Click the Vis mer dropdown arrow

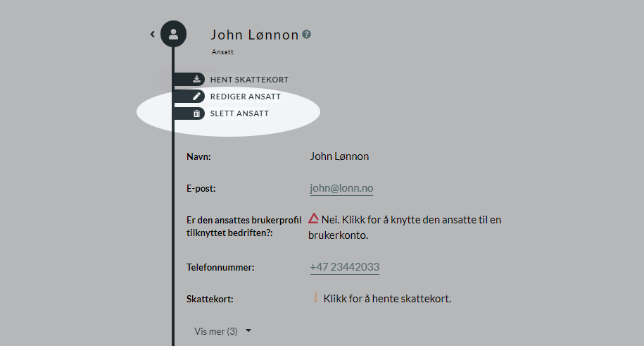pos(248,330)
